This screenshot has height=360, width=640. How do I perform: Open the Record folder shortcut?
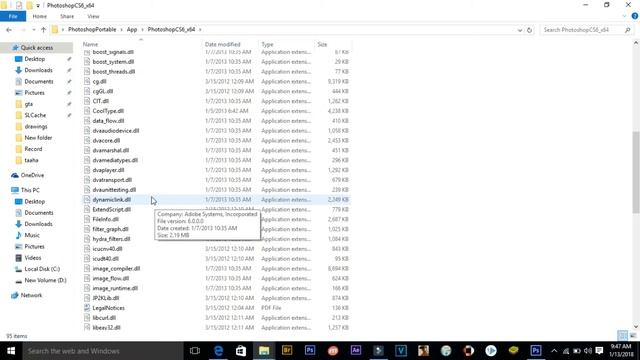coord(33,149)
